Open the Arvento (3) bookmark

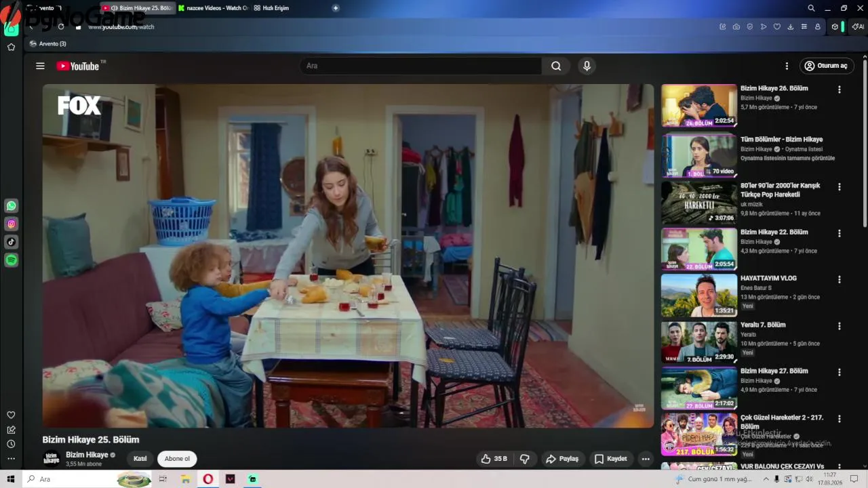(48, 44)
